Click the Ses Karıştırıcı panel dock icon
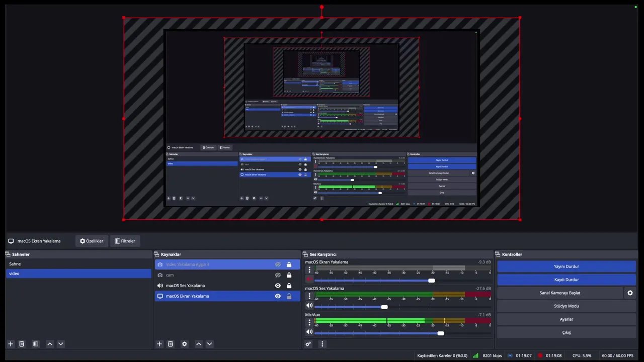 click(305, 254)
